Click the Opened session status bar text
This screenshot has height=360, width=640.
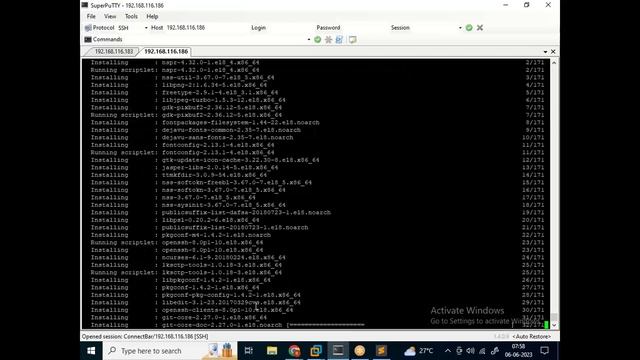click(x=145, y=336)
